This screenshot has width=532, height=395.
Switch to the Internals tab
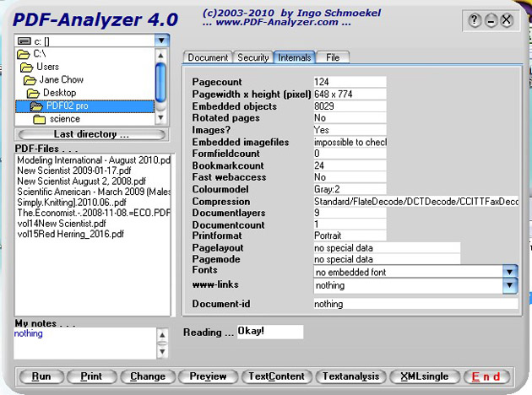[x=295, y=57]
